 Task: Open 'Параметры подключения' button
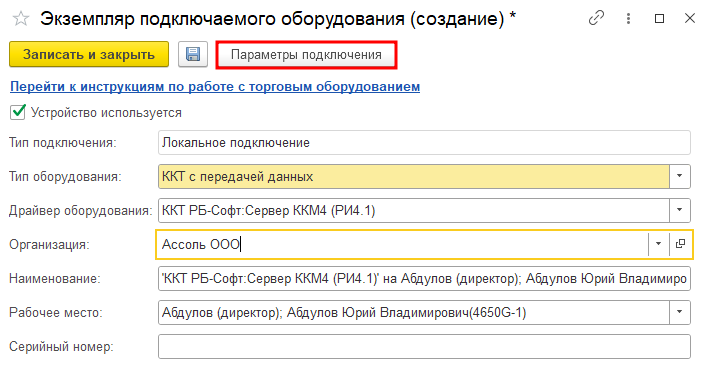tap(306, 55)
